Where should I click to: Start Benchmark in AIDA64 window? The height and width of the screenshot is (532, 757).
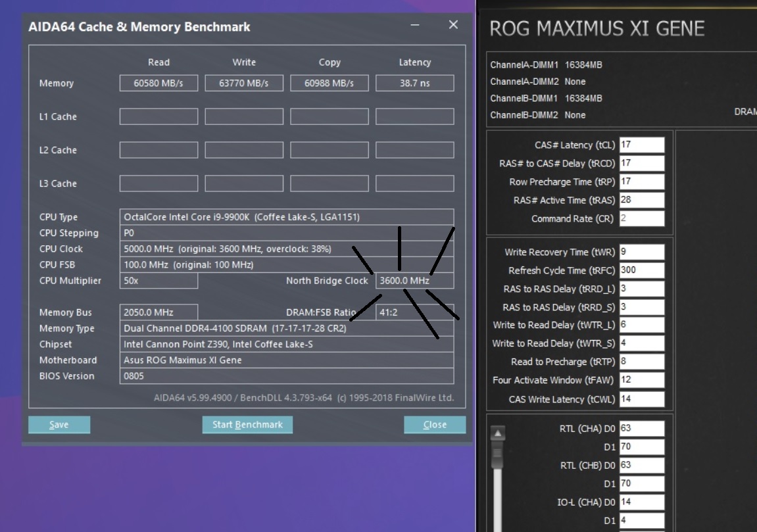[247, 424]
